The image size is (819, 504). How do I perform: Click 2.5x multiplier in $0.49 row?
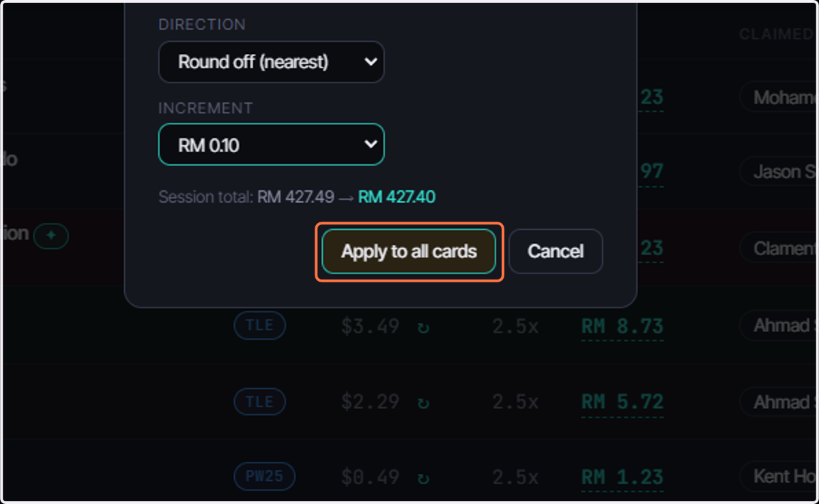pos(515,477)
